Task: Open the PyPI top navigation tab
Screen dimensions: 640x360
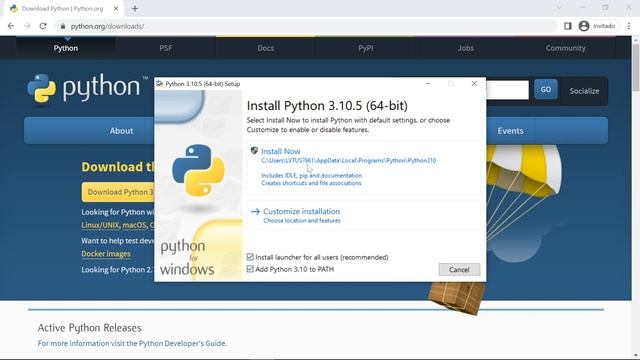Action: pyautogui.click(x=366, y=48)
